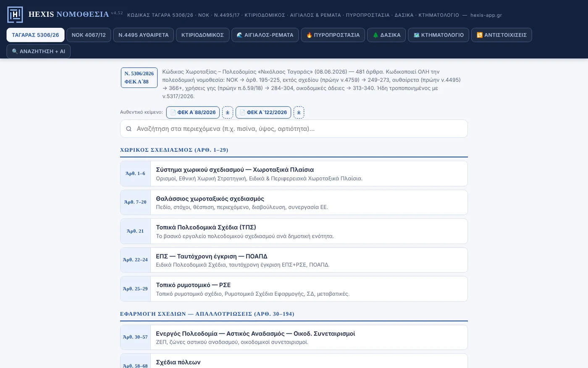Select the Ν.4495 ΑΥΘΑΙΡΕΤΑ tab
Viewport: 588px width, 368px height.
point(144,35)
